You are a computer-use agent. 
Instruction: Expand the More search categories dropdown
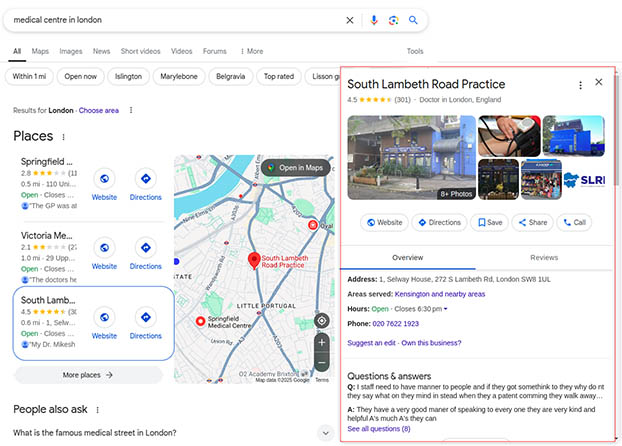[251, 51]
